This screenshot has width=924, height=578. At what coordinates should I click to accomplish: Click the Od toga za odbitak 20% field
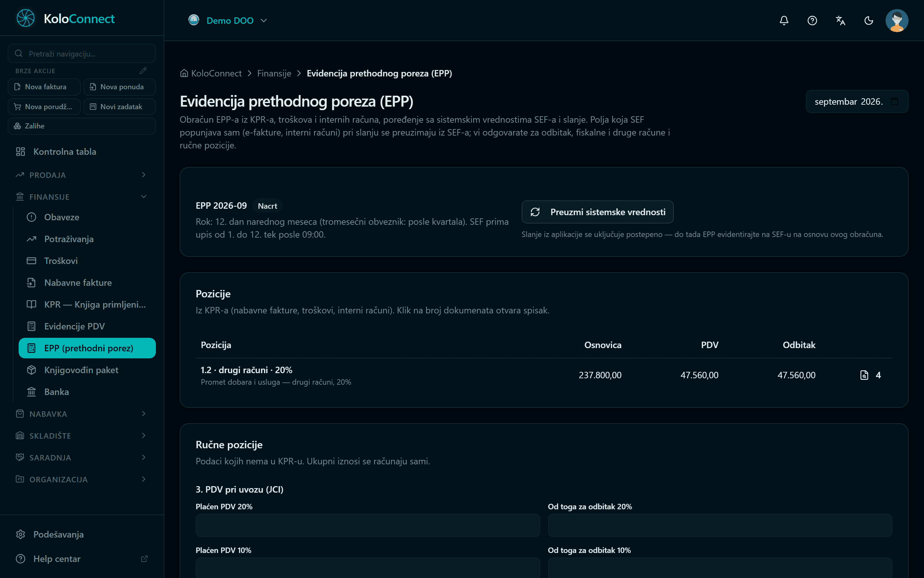pos(720,525)
